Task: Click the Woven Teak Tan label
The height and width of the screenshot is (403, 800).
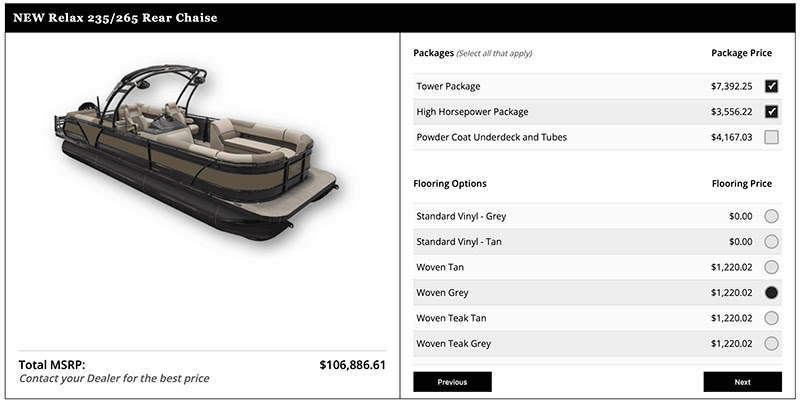Action: [454, 318]
